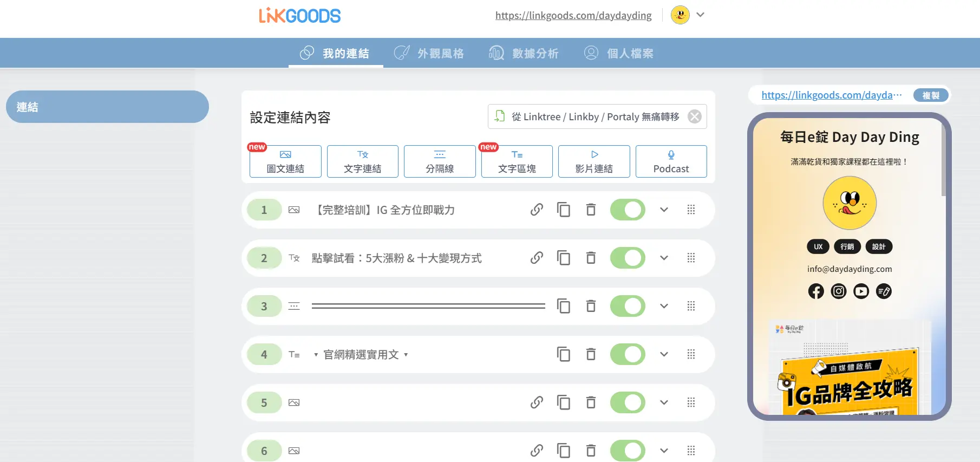Delete the row 1 IG 全方位即戰力 link
Image resolution: width=980 pixels, height=462 pixels.
click(x=591, y=210)
